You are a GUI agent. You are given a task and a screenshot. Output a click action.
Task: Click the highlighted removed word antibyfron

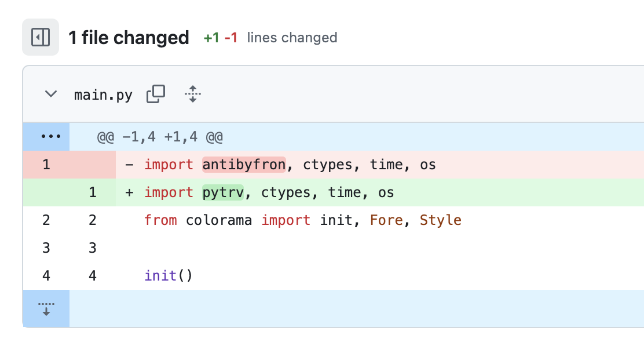244,165
